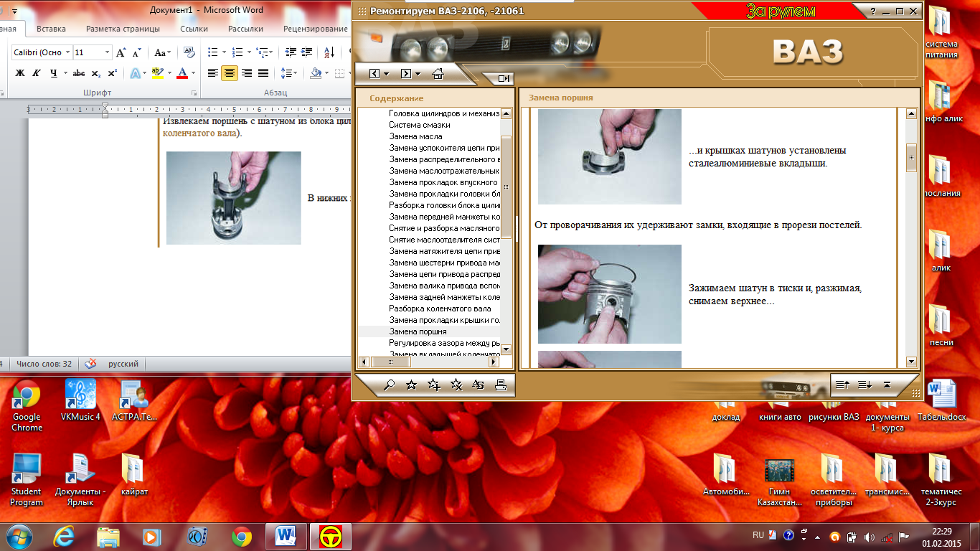This screenshot has width=980, height=551.
Task: Justify text in Word
Action: 263,73
